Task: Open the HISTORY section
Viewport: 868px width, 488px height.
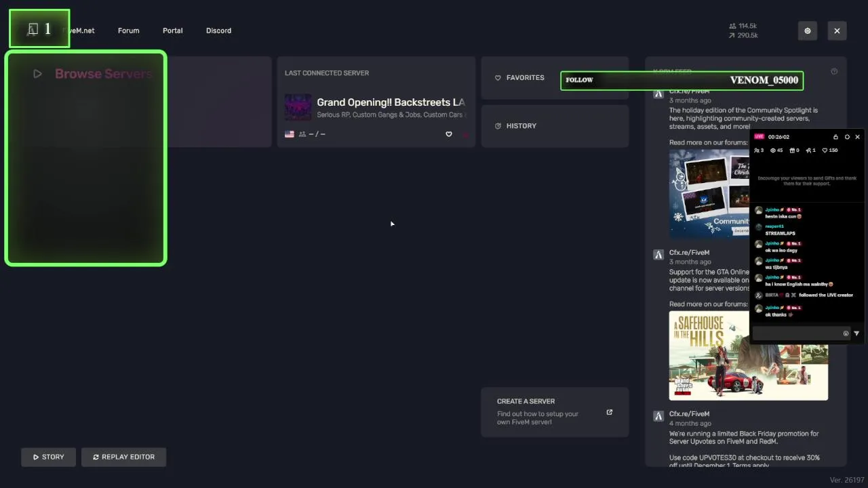Action: coord(555,126)
